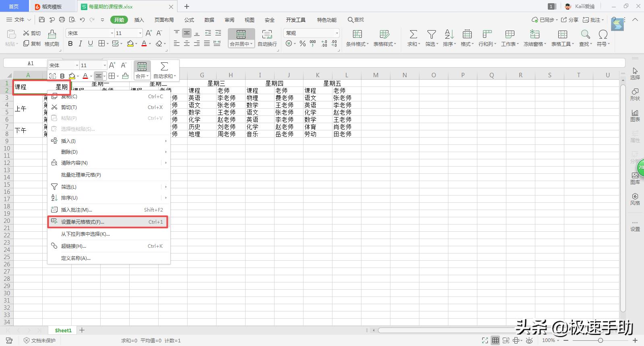Toggle bold formatting in the ribbon

click(70, 43)
